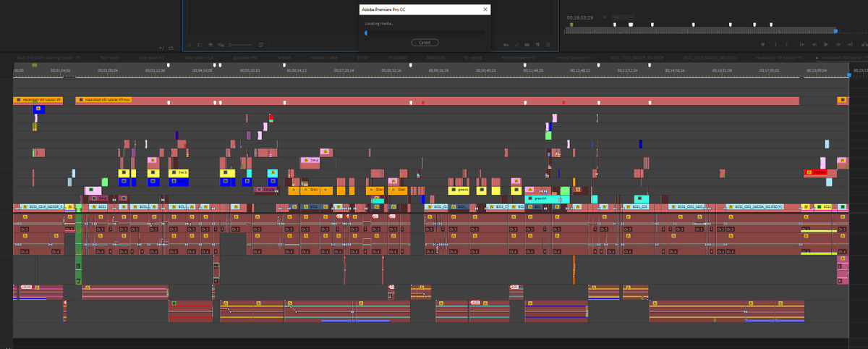Switch to the madrinas coffee sequence tab
The image size is (868, 349).
[x=323, y=56]
